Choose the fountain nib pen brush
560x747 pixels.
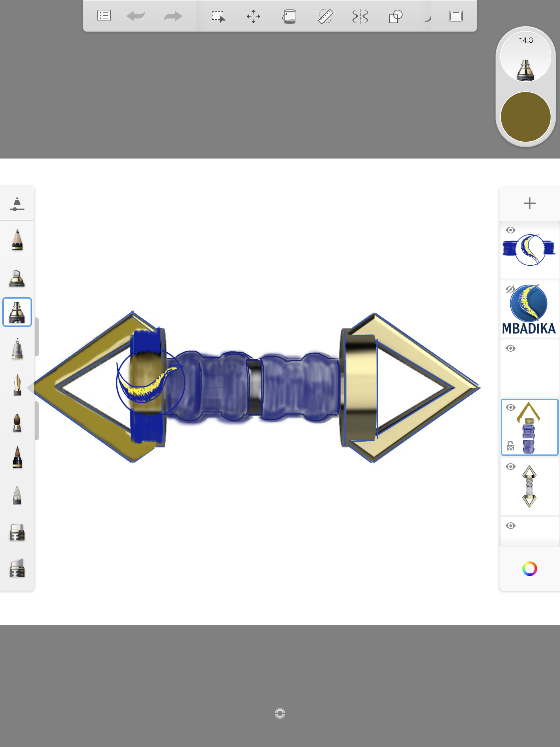[17, 385]
